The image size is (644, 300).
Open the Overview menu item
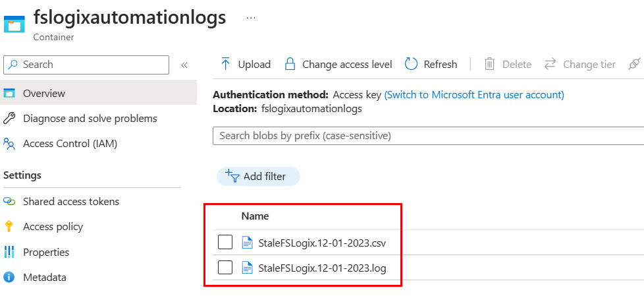(43, 94)
